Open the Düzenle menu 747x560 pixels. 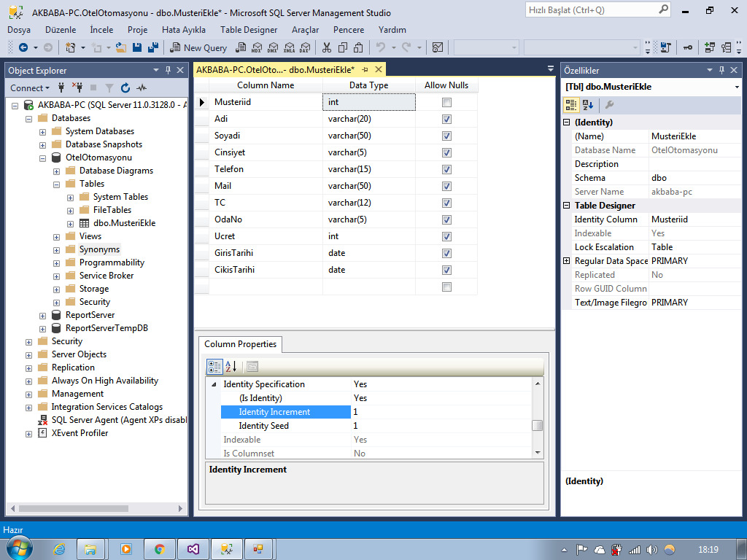61,29
